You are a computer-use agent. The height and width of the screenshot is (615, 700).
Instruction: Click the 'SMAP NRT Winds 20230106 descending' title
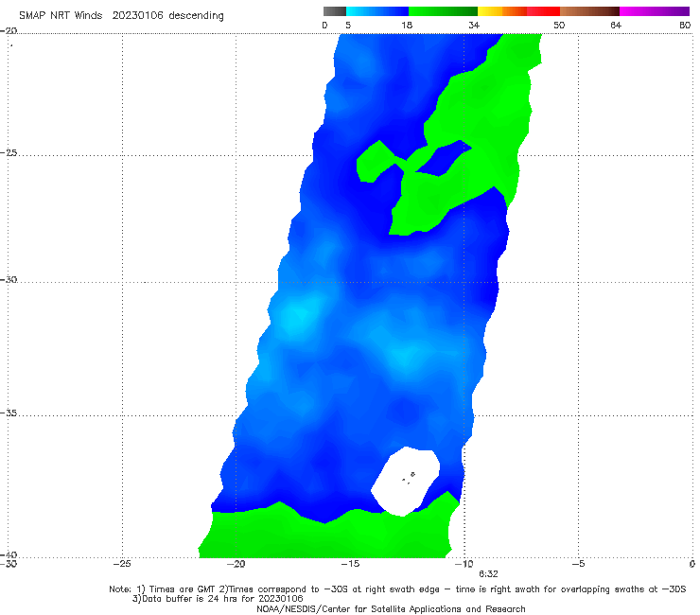tap(121, 16)
